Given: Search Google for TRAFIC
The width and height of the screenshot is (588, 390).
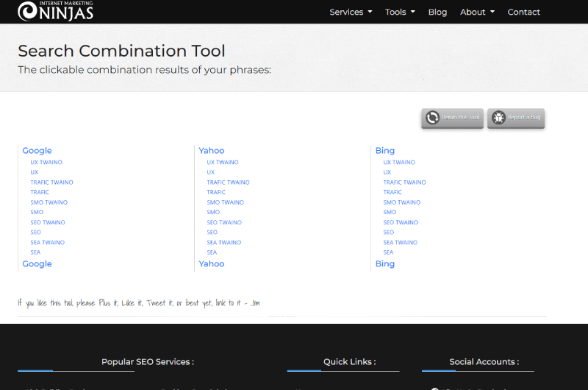Looking at the screenshot, I should click(40, 192).
